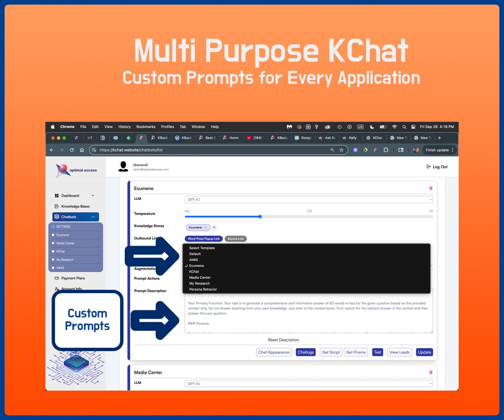Viewport: 504px width, 420px height.
Task: Open the Chrome profile avatar icon
Action: pyautogui.click(x=415, y=150)
